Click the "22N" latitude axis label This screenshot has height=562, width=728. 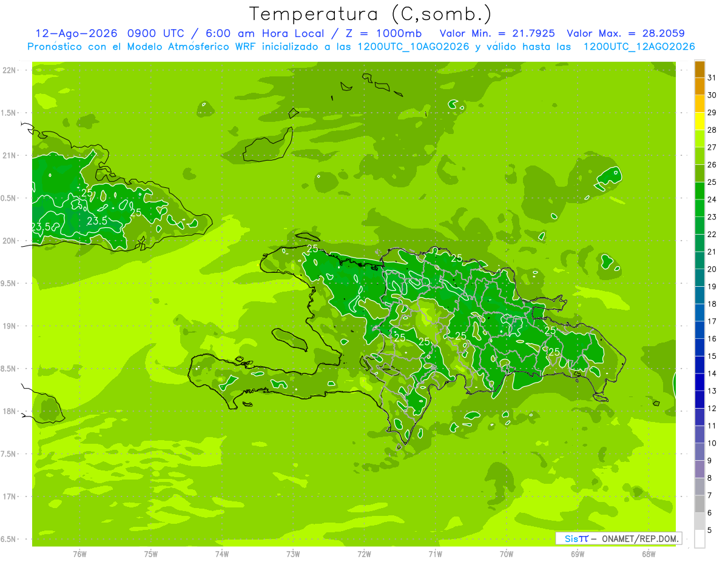pos(10,70)
